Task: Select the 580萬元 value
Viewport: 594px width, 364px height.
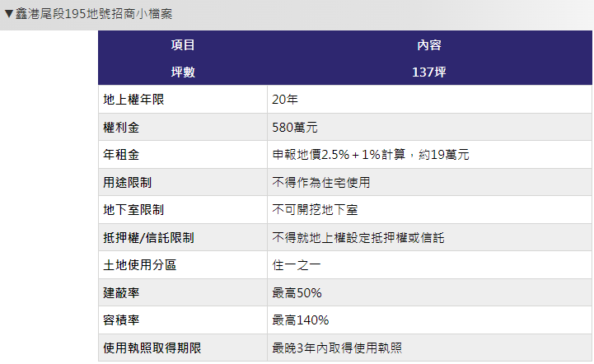Action: [295, 128]
